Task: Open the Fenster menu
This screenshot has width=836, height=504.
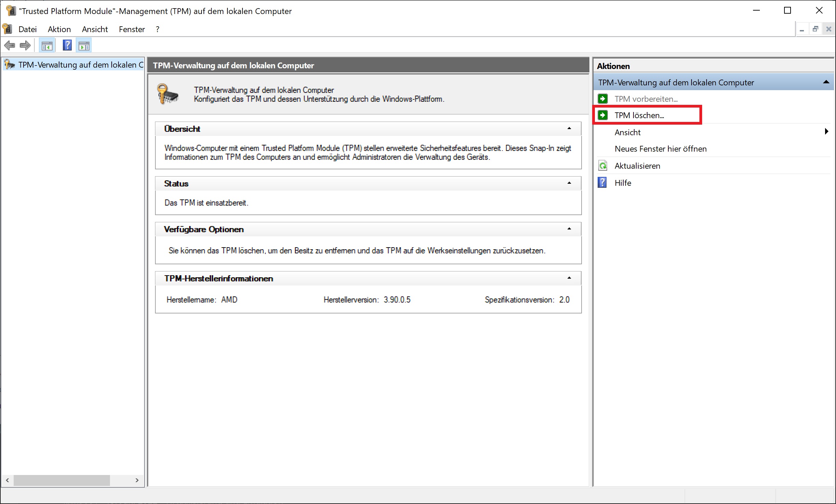Action: pos(131,29)
